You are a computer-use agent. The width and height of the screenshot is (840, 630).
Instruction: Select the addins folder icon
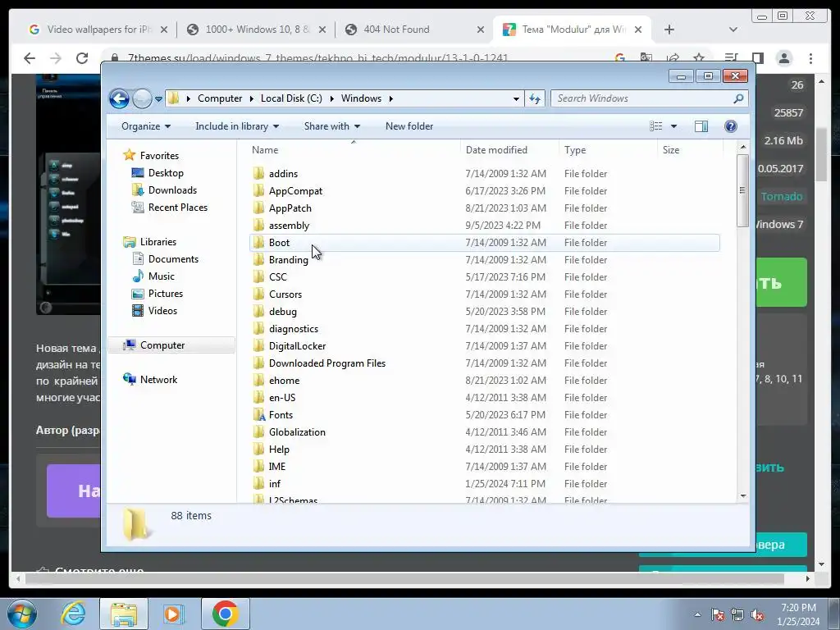tap(258, 173)
